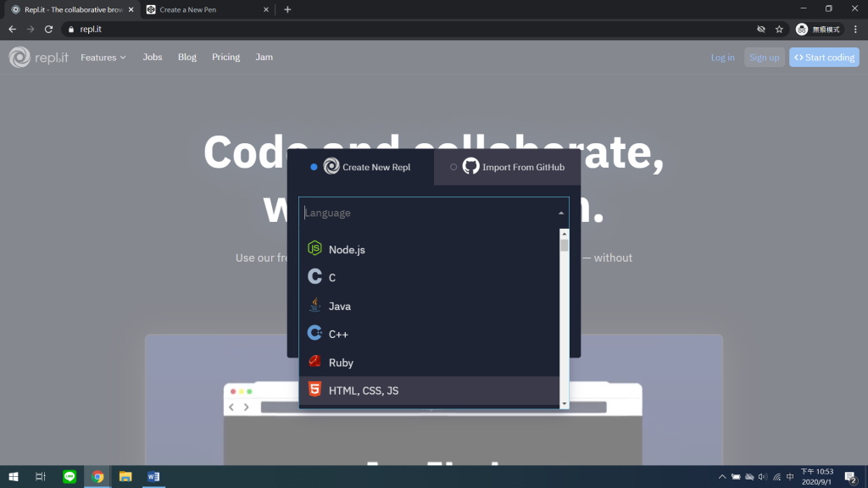Select the Create New Repl radio button
The image size is (868, 488).
pyautogui.click(x=314, y=167)
